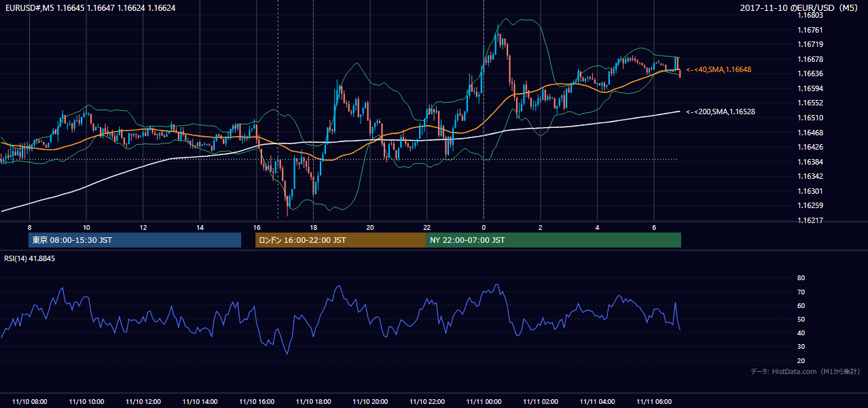Click price axis value 1.16426
The image size is (868, 408).
pos(810,147)
